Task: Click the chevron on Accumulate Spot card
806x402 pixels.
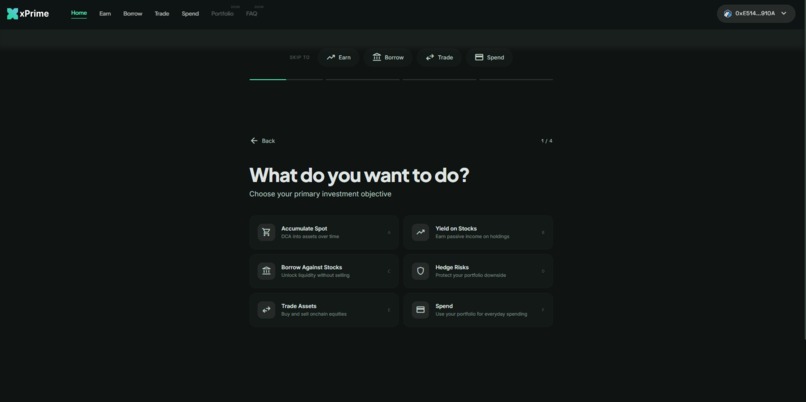Action: (389, 233)
